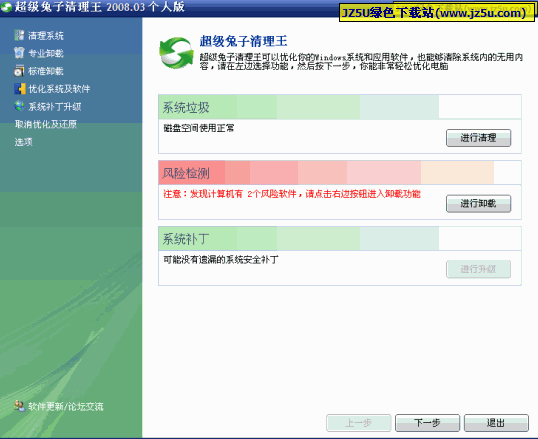Viewport: 538px width, 439px height.
Task: Click the green recycle logo icon
Action: pyautogui.click(x=176, y=53)
